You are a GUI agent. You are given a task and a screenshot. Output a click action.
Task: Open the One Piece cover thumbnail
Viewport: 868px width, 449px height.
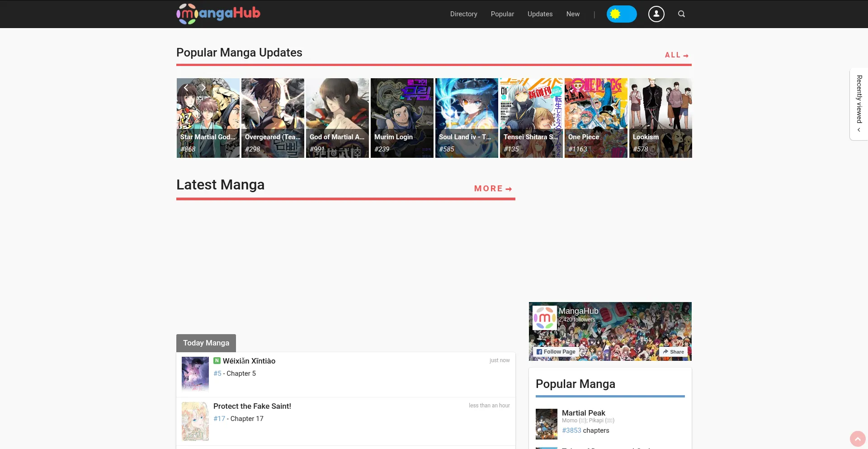tap(596, 118)
